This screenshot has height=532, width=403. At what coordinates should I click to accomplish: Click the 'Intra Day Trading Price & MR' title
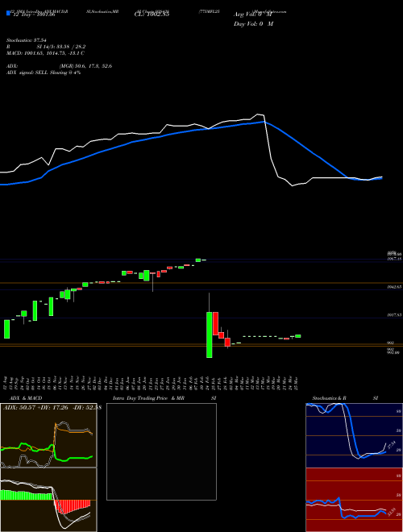click(148, 398)
